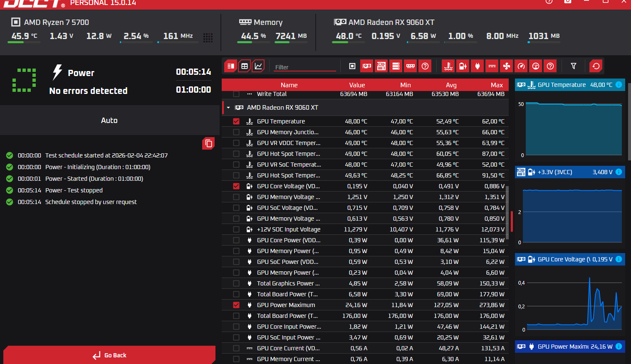Uncheck the GPU Temperature row checkbox
This screenshot has width=631, height=364.
[x=236, y=121]
